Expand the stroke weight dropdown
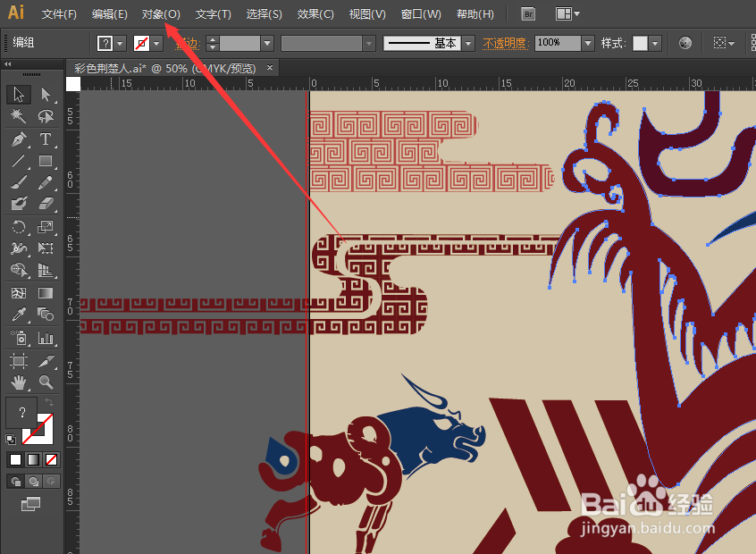756x554 pixels. 267,44
